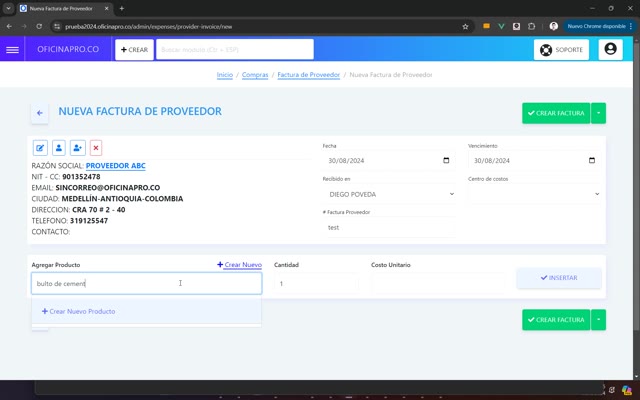The height and width of the screenshot is (400, 640).
Task: Click the city MEDELLÍN-ANTIOQUIA-COLOMBIA text
Action: point(122,199)
